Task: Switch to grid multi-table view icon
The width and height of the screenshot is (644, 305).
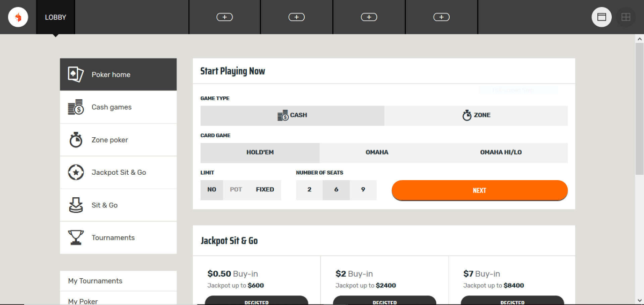Action: 625,17
